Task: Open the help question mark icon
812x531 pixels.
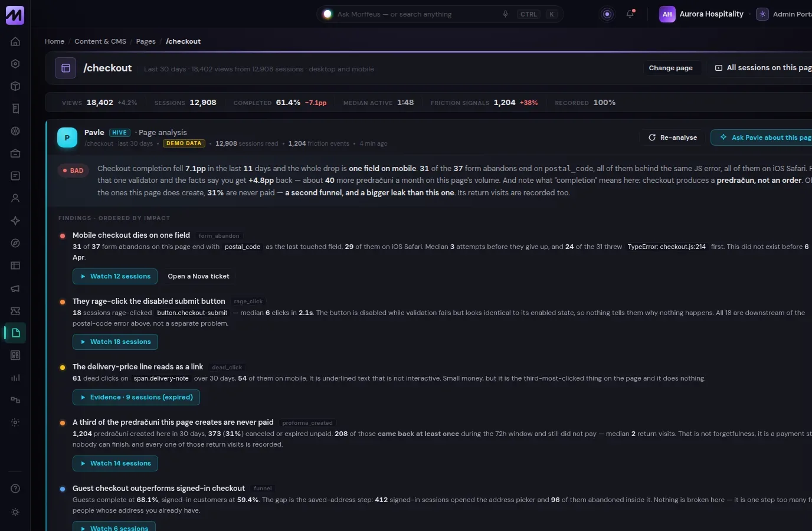Action: (x=15, y=489)
